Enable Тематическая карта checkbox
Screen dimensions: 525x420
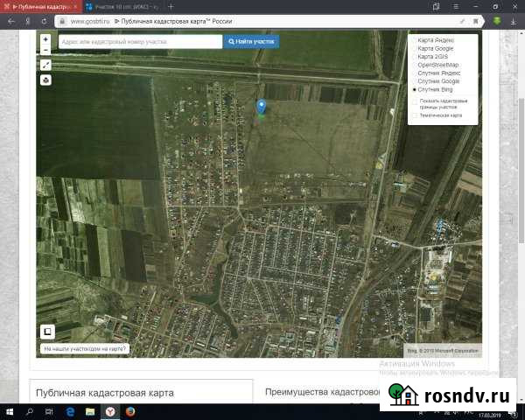pyautogui.click(x=415, y=115)
